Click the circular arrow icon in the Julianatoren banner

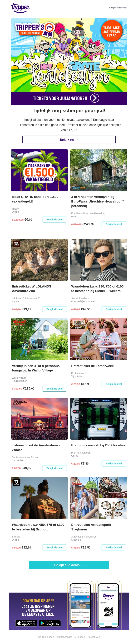94,98
